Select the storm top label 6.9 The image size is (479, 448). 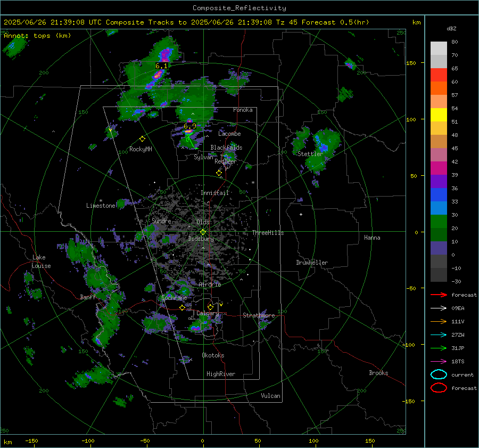[189, 126]
